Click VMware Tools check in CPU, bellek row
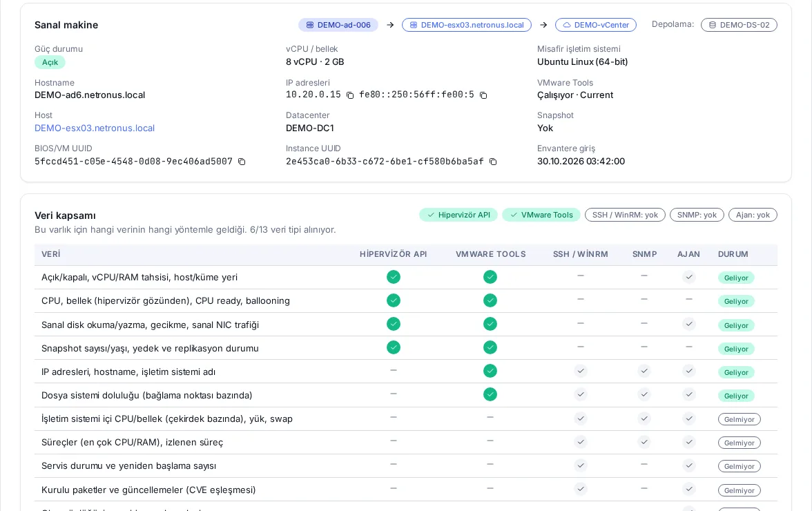Viewport: 812px width, 511px height. pos(490,300)
